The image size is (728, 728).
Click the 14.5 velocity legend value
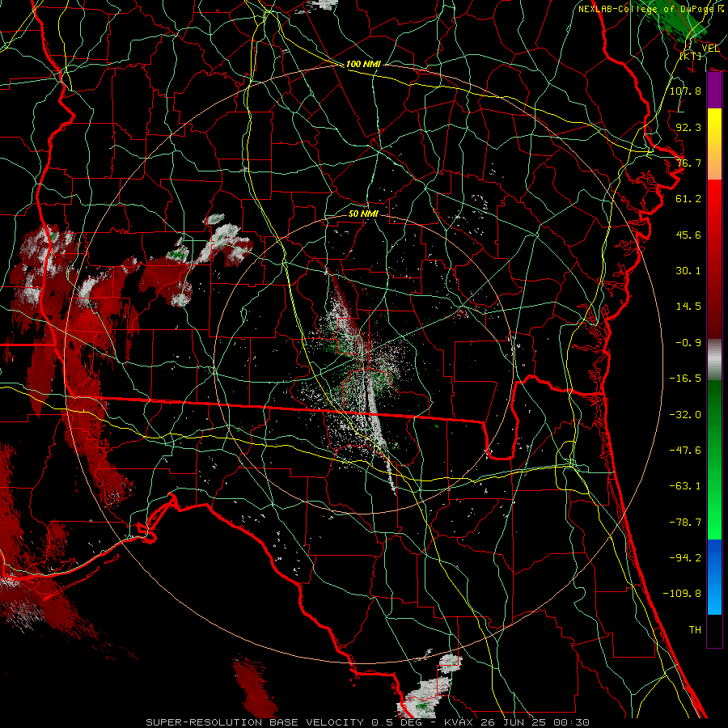point(688,307)
